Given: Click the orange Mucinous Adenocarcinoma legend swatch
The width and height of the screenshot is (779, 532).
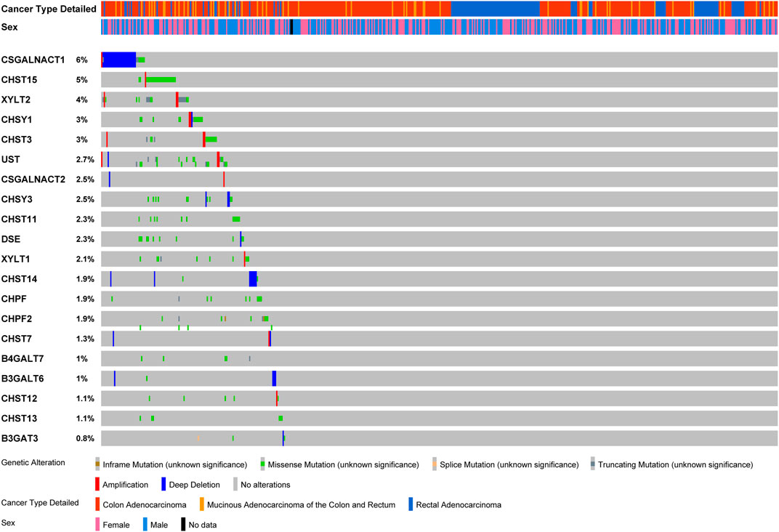Looking at the screenshot, I should (x=202, y=504).
